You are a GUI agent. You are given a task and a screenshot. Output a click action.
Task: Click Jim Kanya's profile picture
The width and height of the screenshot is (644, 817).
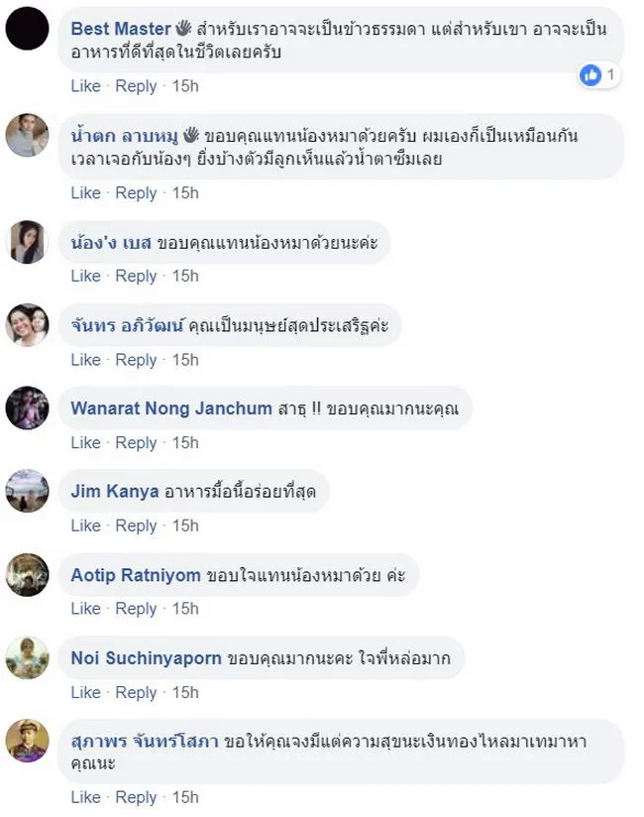[x=27, y=491]
